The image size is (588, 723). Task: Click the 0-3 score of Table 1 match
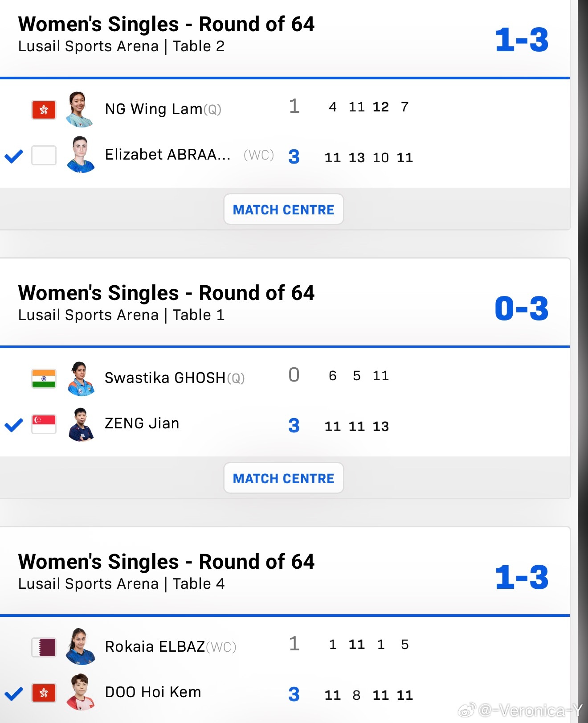522,308
